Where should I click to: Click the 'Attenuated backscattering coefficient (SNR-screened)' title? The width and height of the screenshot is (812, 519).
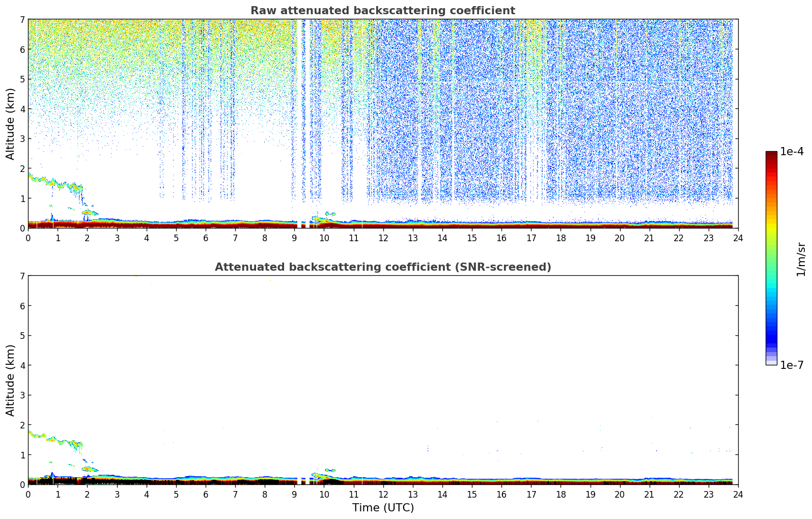383,267
